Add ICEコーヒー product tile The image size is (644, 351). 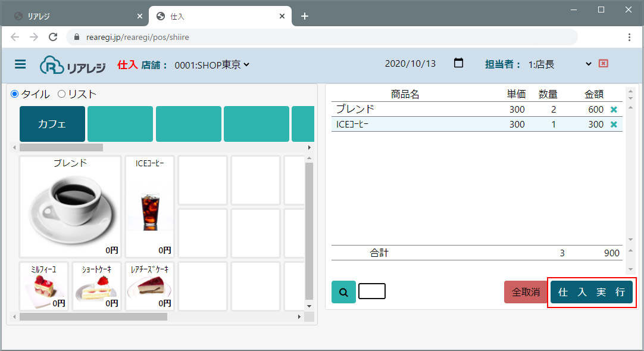click(x=149, y=207)
